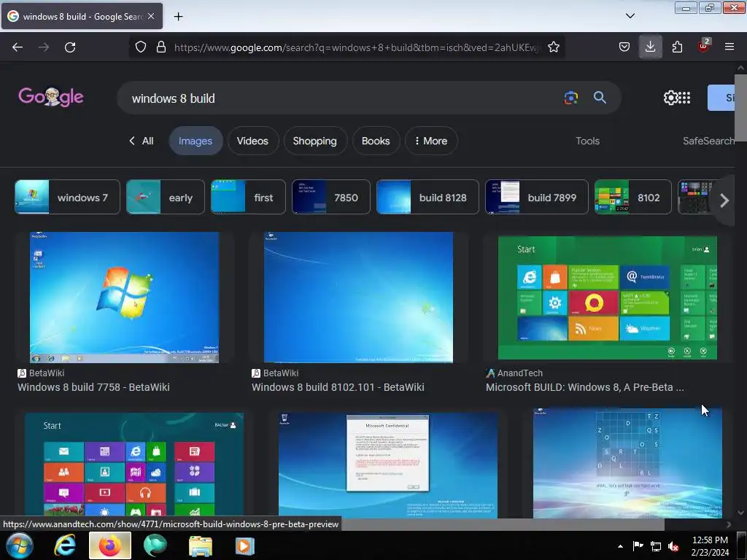This screenshot has width=747, height=560.
Task: Open 'Windows 8 build 8102.101 - BetaWiki' link
Action: point(338,387)
